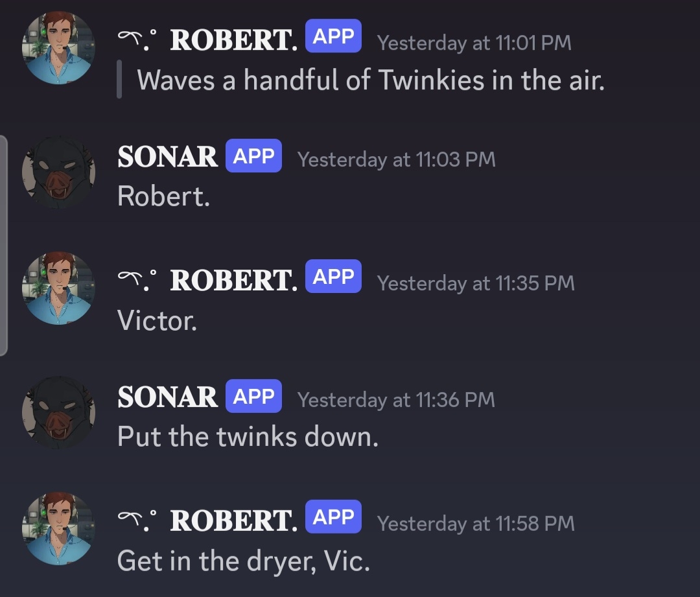Click the APP badge on Robert's 11:58 PM message

click(x=333, y=517)
